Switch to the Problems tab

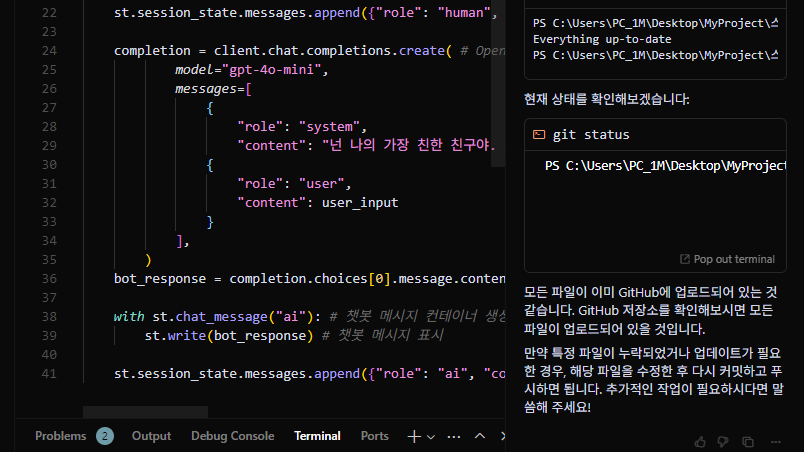(x=61, y=436)
